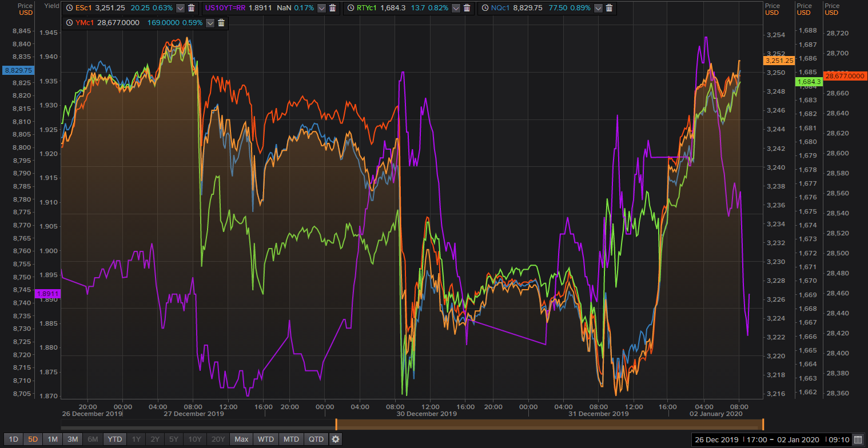Remove the US10YT=RR series via trash icon
868x448 pixels.
tap(333, 8)
